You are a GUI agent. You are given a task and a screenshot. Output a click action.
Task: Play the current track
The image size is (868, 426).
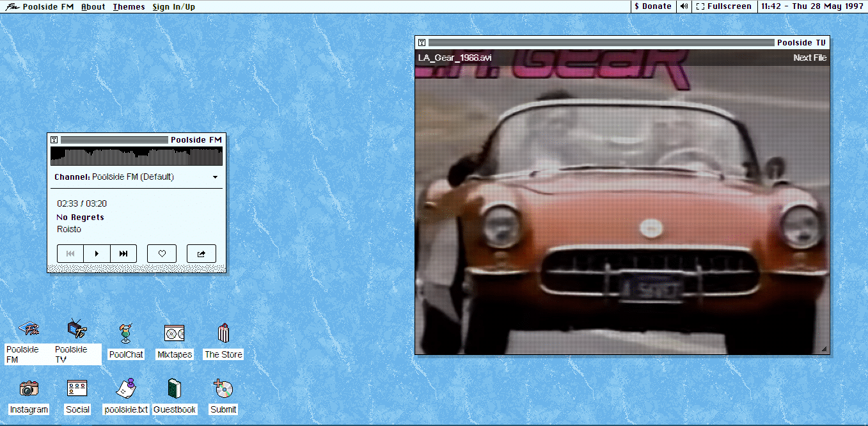click(x=97, y=253)
